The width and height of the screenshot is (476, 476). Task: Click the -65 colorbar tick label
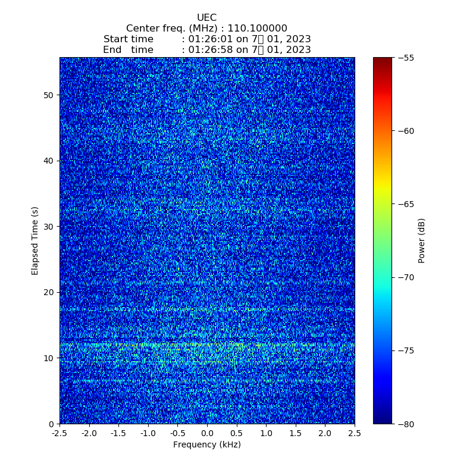[x=406, y=204]
